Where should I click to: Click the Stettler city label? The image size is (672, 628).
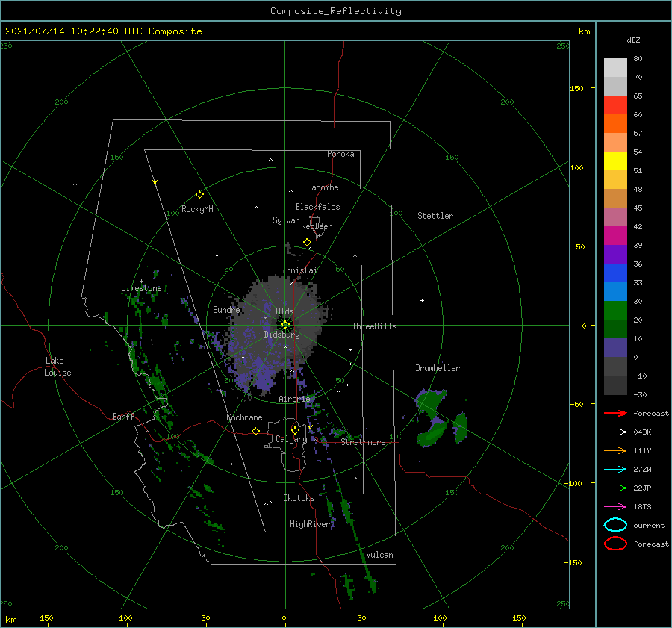pyautogui.click(x=435, y=216)
